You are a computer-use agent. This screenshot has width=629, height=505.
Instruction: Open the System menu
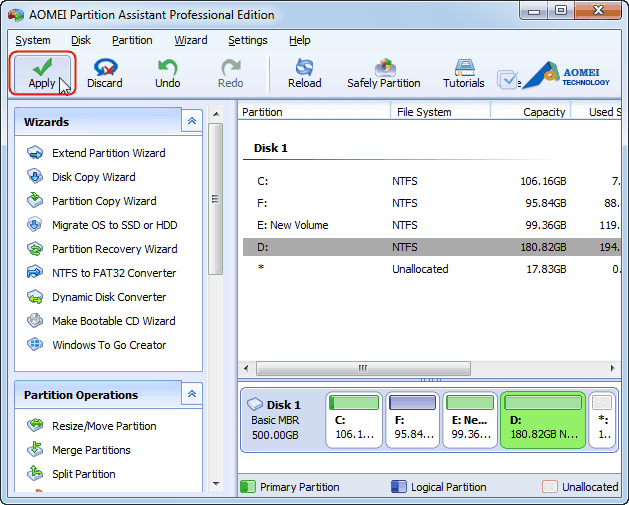click(x=33, y=41)
